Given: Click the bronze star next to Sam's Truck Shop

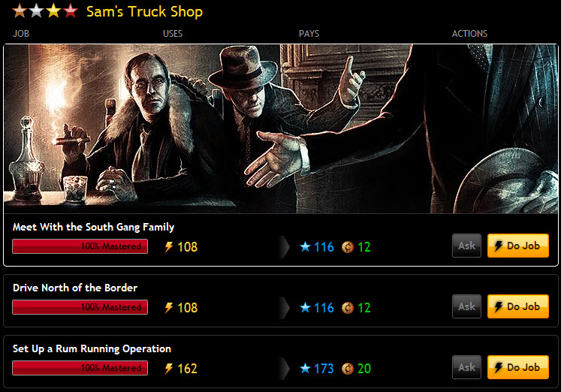Looking at the screenshot, I should [20, 11].
